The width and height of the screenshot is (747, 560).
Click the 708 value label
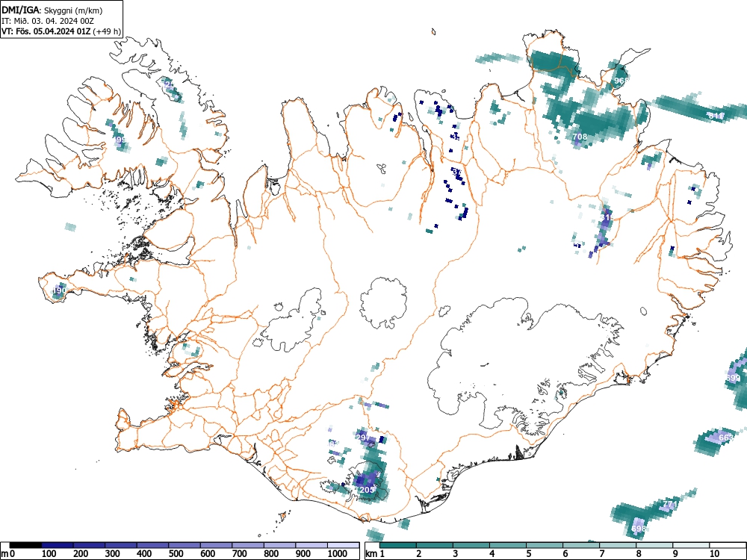(580, 137)
